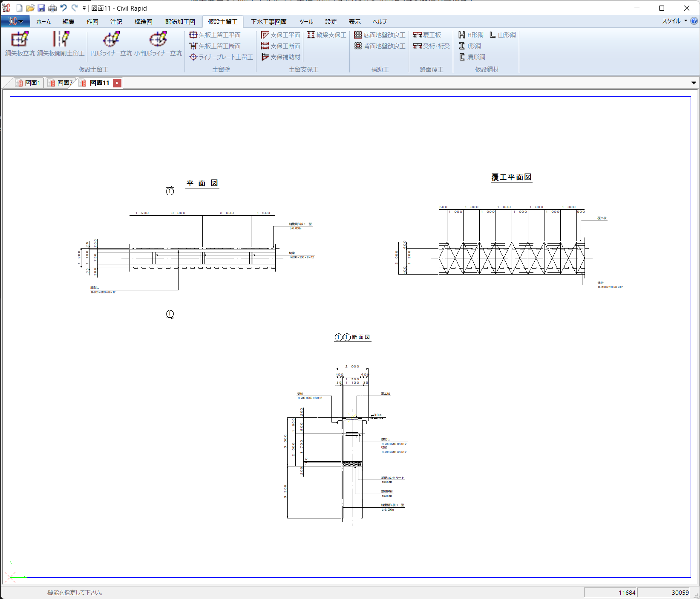This screenshot has height=599, width=700.
Task: Open the application menu button
Action: tap(15, 21)
